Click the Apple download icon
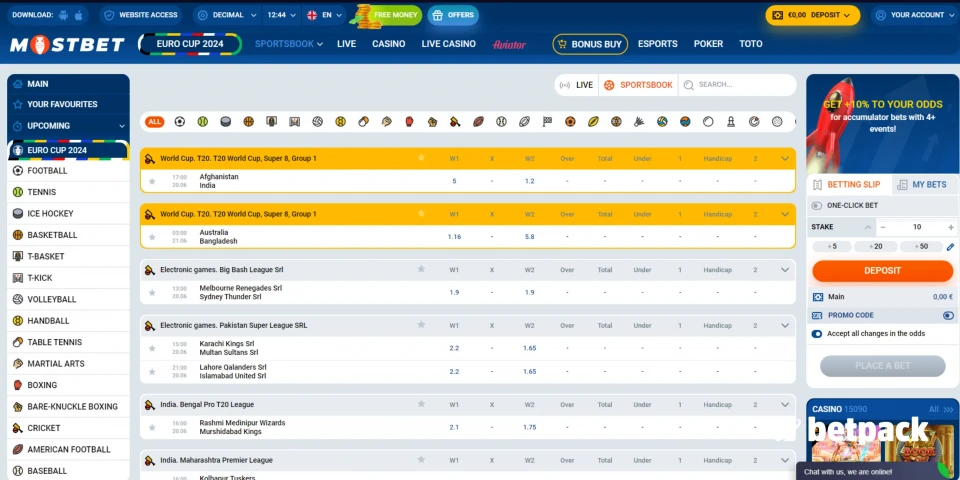 [x=80, y=15]
